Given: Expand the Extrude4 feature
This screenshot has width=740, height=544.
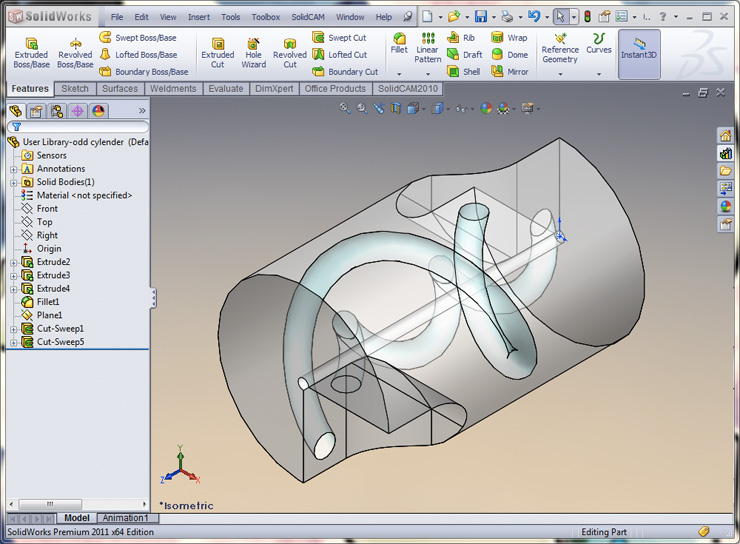Looking at the screenshot, I should coord(14,289).
